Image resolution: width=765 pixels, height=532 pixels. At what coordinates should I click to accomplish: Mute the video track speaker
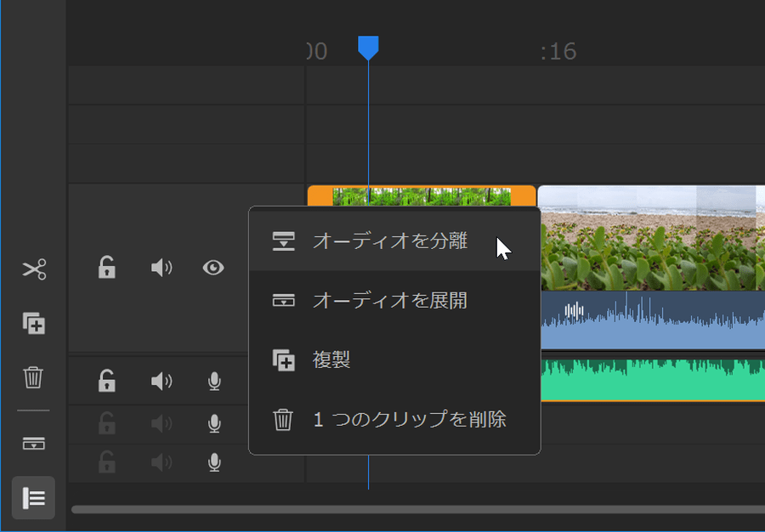click(x=161, y=269)
